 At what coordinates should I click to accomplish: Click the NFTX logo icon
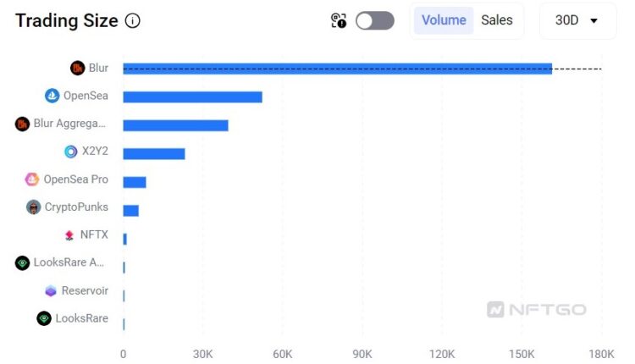point(69,234)
